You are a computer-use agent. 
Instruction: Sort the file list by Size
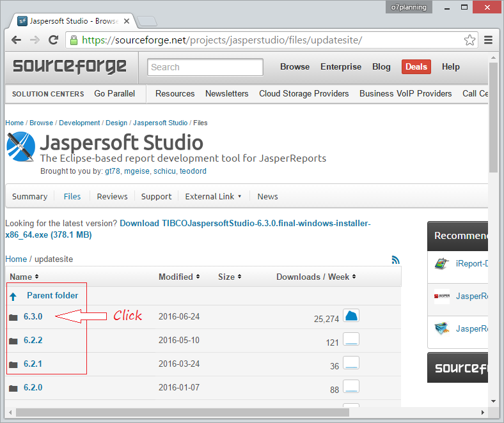tap(230, 277)
